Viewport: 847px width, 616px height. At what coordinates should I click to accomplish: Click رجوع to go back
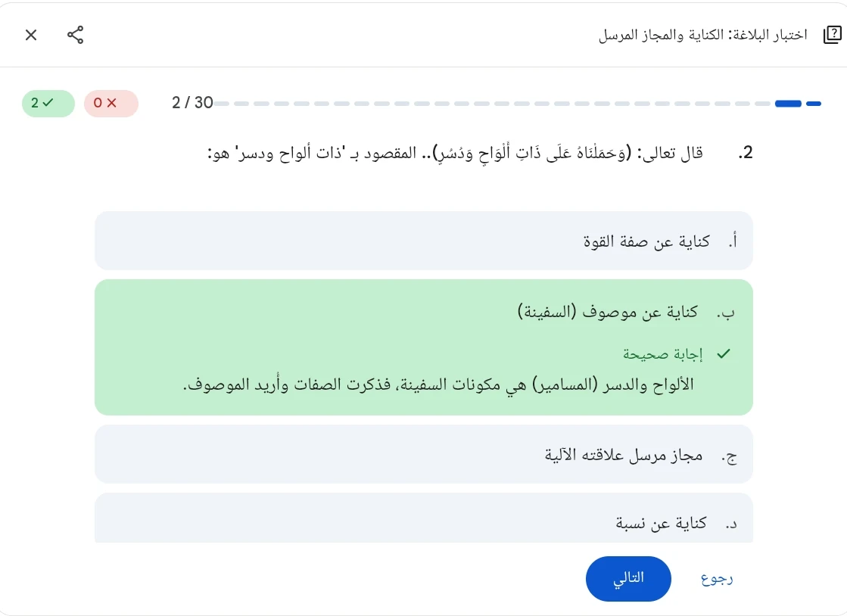coord(716,578)
